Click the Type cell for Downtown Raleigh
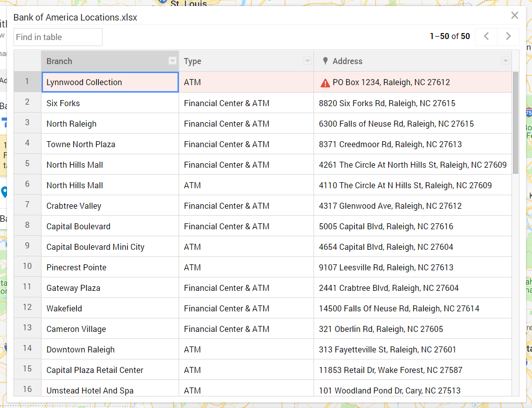The image size is (532, 408). click(246, 349)
